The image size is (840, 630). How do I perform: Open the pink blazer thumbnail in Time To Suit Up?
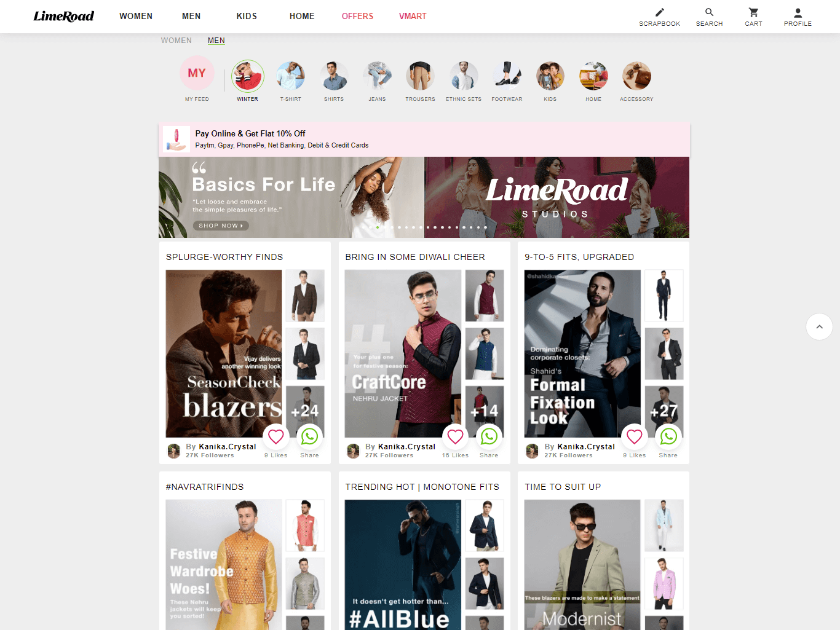coord(664,583)
